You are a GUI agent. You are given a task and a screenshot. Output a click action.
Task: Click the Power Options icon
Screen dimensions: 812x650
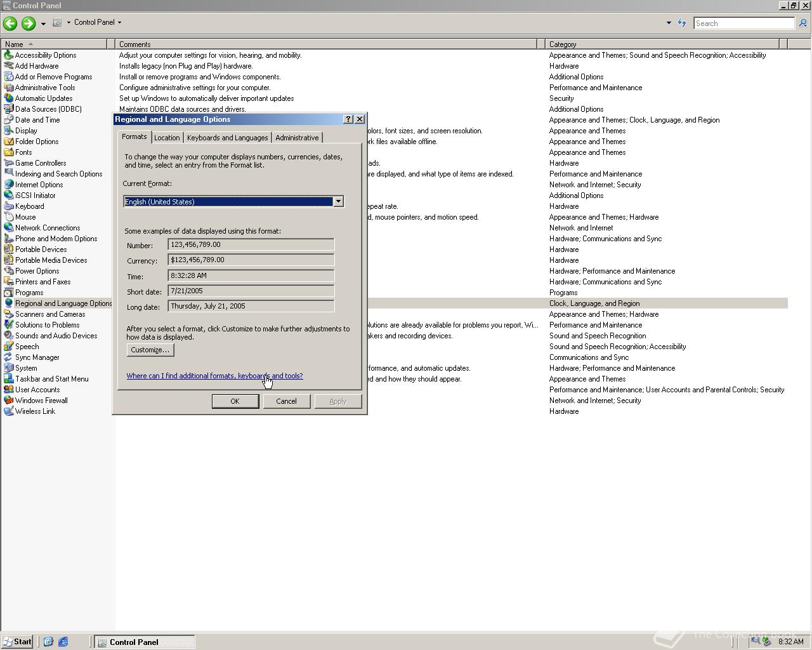pos(8,271)
